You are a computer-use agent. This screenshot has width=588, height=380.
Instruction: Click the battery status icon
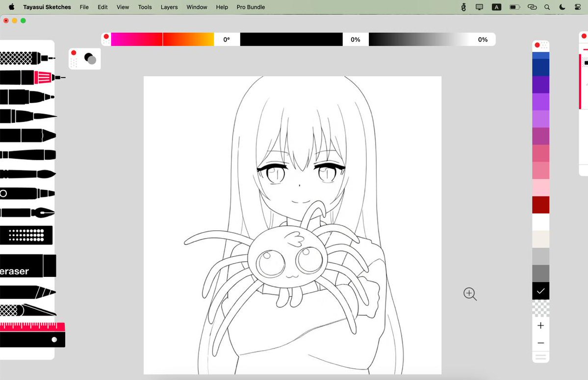pos(515,7)
